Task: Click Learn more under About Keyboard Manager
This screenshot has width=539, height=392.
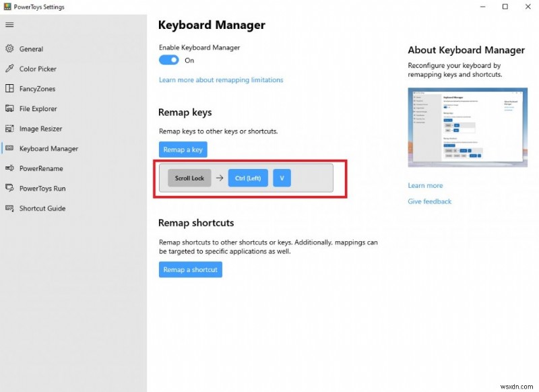Action: tap(424, 185)
